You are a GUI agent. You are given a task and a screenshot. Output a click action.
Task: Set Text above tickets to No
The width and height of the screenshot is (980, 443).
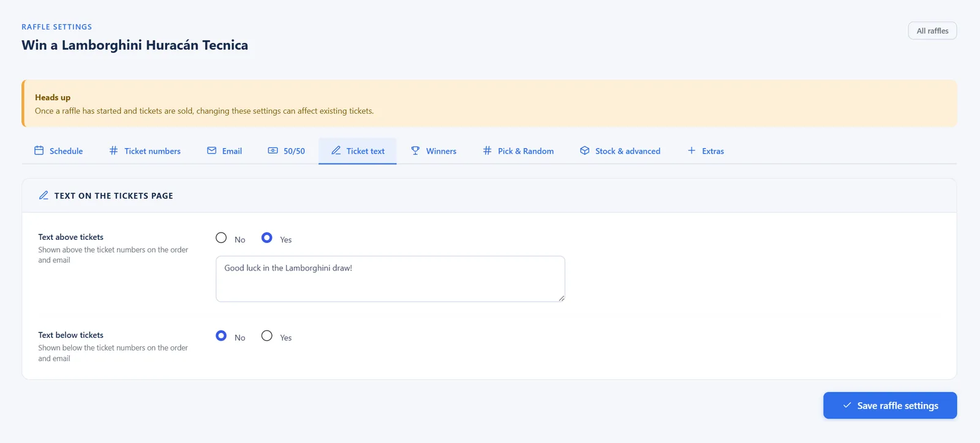221,238
